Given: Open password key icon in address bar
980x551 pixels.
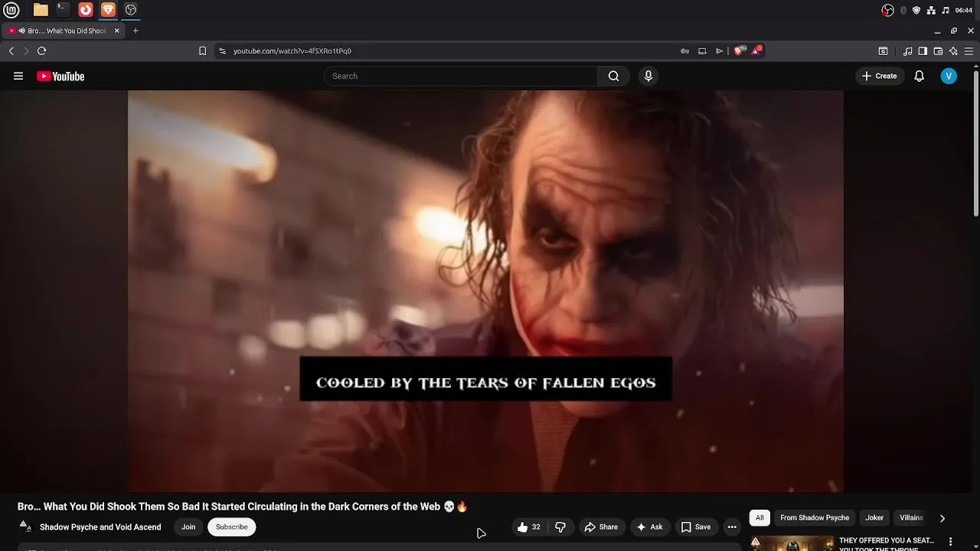Looking at the screenshot, I should pos(684,51).
